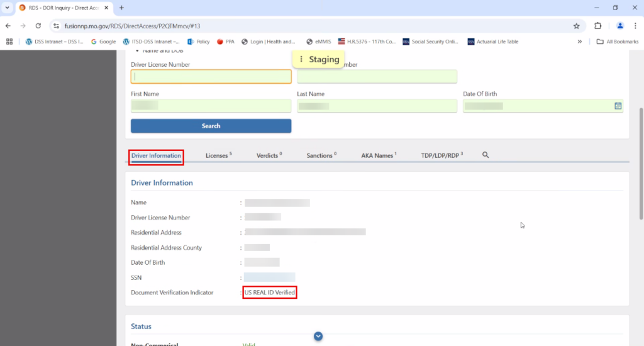Switch to the AKA Names tab
Screen dimensions: 644x346
point(379,155)
